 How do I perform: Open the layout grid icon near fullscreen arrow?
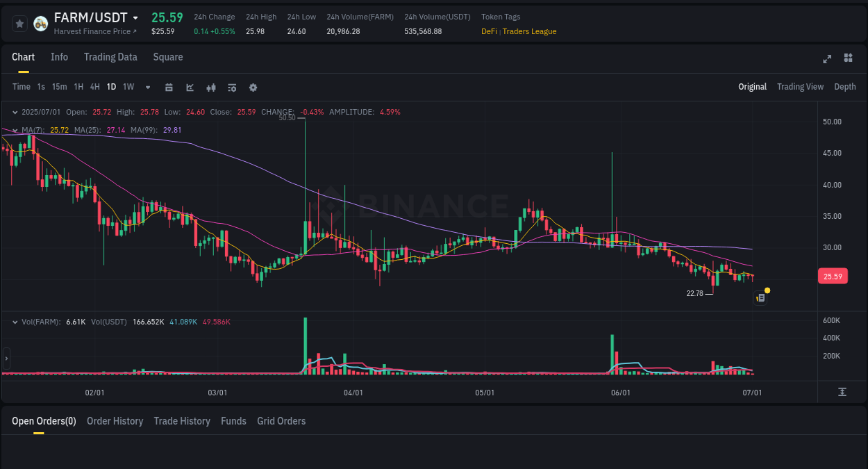[x=848, y=58]
